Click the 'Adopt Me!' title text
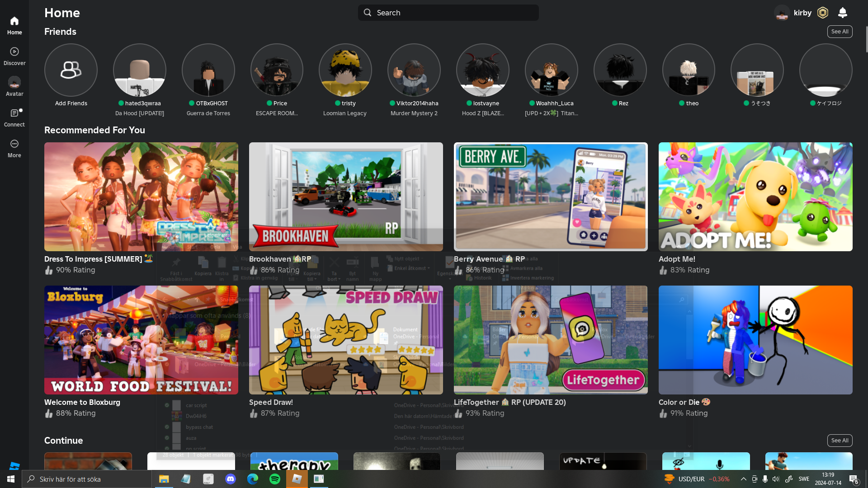Image resolution: width=868 pixels, height=488 pixels. pyautogui.click(x=677, y=259)
